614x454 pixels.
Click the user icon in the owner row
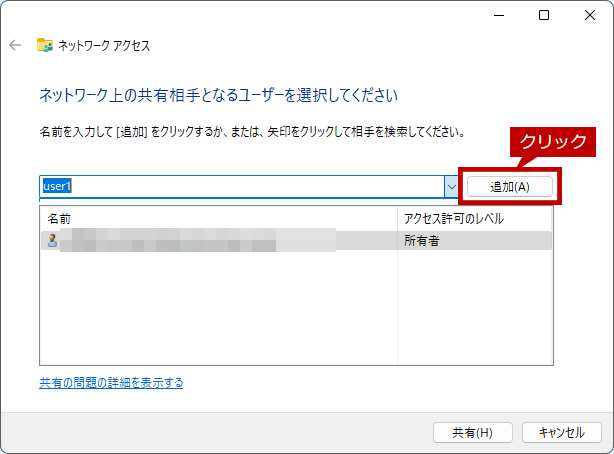pyautogui.click(x=52, y=240)
